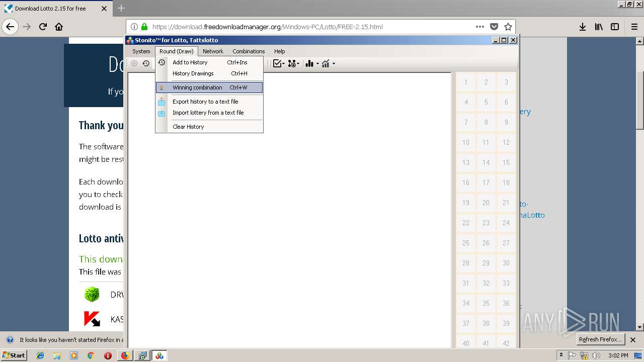644x362 pixels.
Task: Expand the network nodes icon dropdown arrow
Action: (x=298, y=64)
